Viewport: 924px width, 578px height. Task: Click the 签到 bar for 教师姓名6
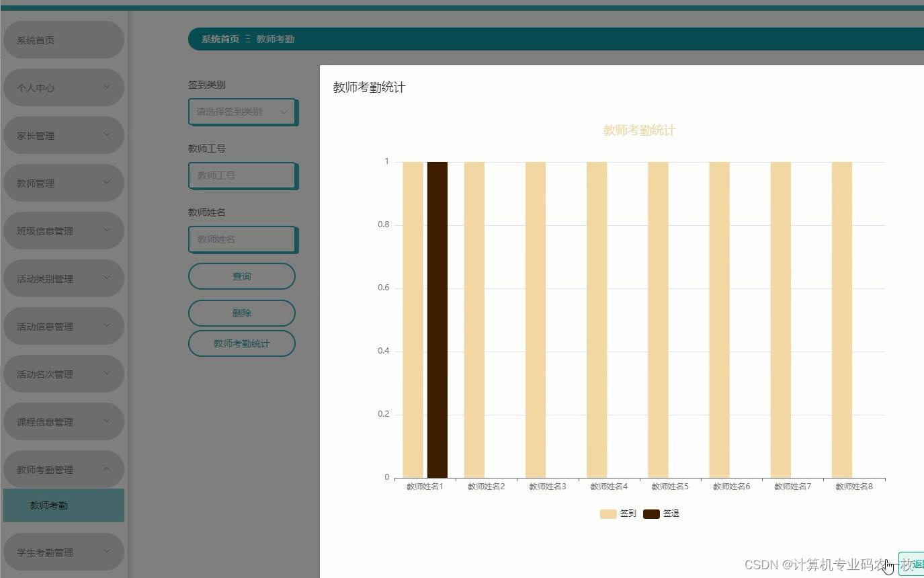pos(720,320)
